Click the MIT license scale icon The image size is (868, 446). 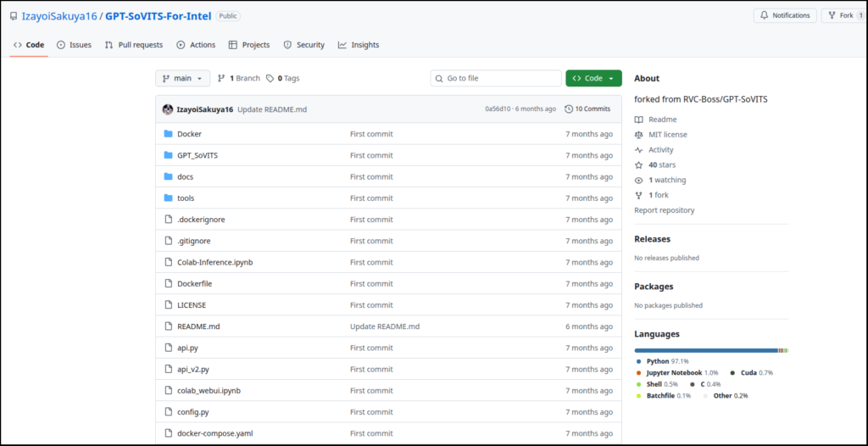point(639,135)
